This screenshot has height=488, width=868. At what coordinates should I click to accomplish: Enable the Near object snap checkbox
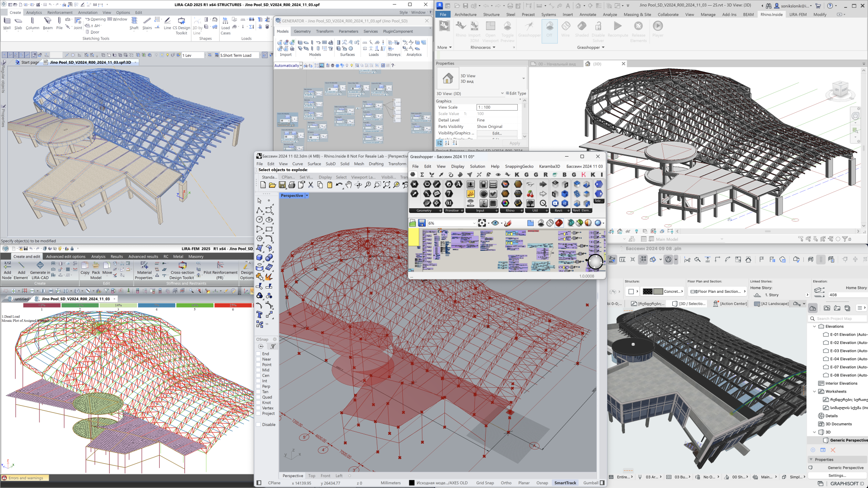[259, 359]
